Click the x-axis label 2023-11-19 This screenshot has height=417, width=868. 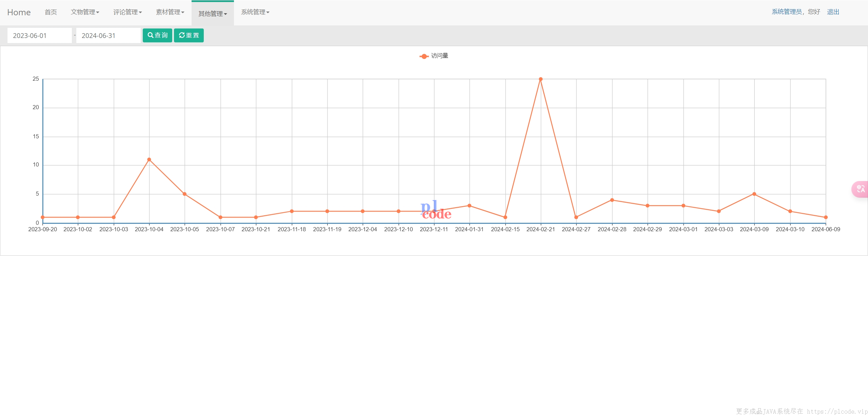[327, 229]
